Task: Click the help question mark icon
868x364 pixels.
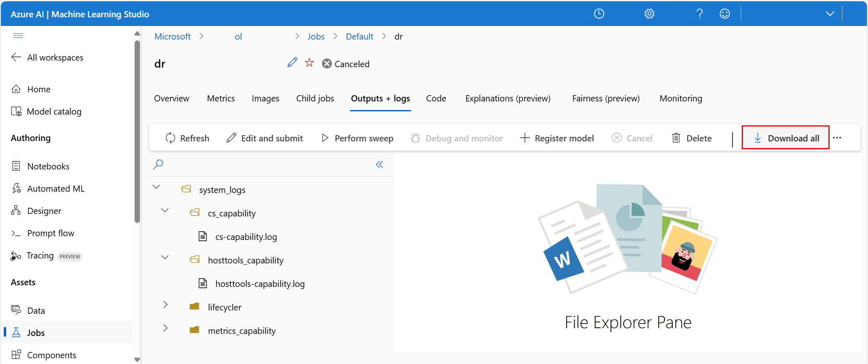Action: tap(700, 14)
